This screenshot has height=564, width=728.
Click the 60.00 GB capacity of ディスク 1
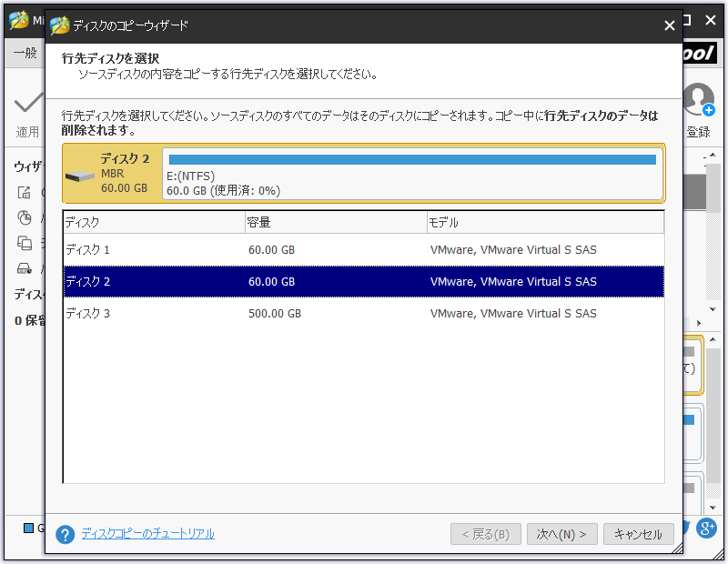click(271, 250)
